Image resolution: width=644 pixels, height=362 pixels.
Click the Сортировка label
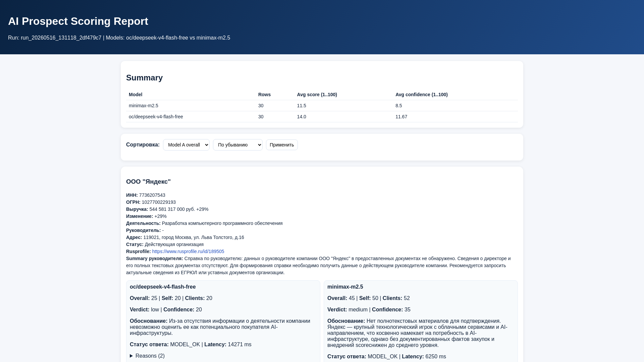point(143,145)
